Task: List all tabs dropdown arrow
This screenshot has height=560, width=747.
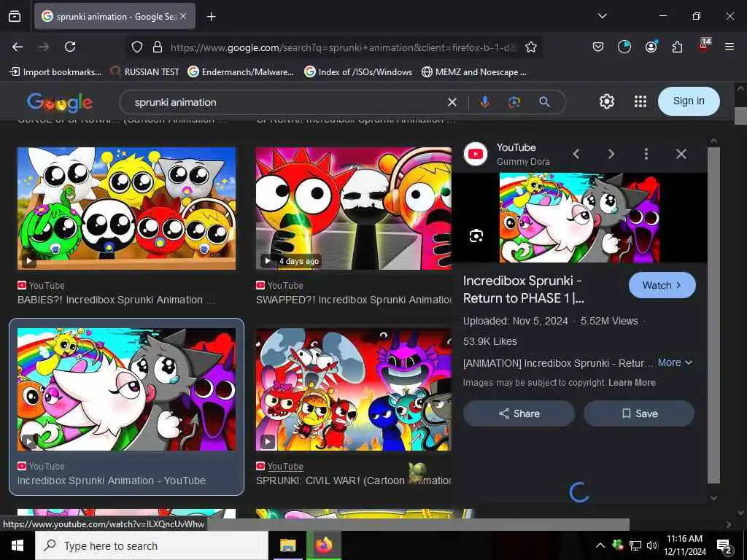Action: 602,16
